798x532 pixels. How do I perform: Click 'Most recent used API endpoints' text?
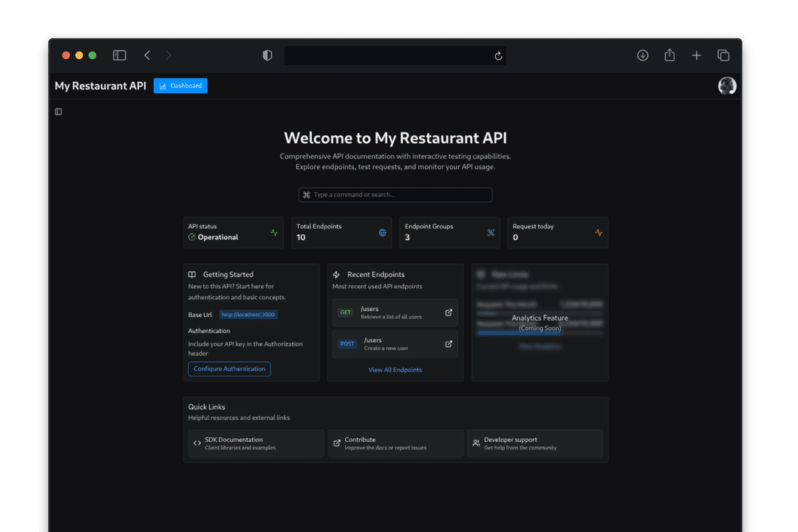pos(377,286)
